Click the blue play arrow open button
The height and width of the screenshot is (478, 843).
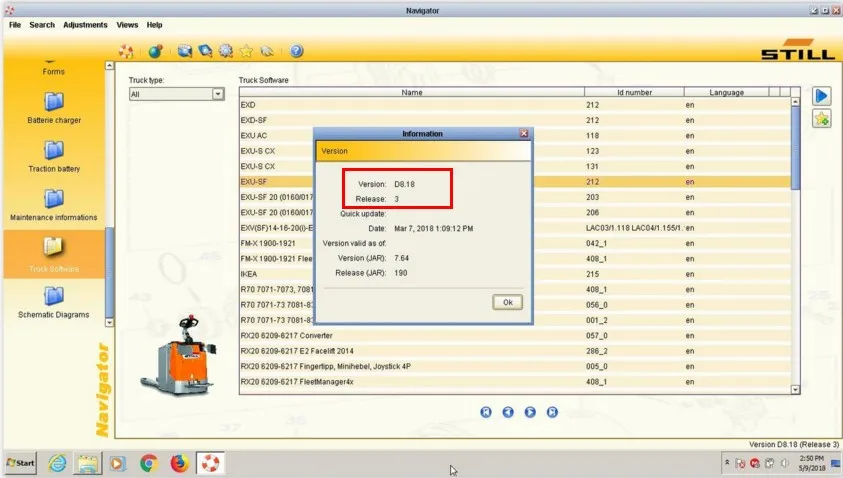click(821, 96)
